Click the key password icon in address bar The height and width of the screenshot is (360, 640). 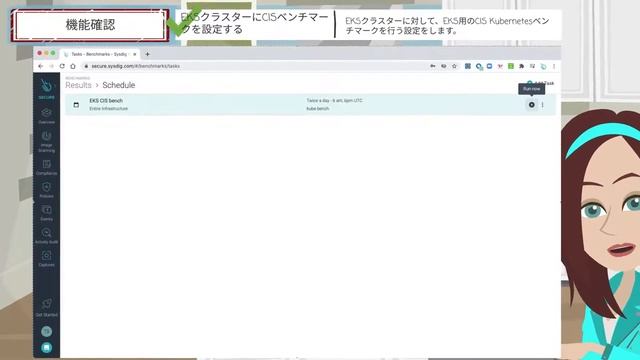pyautogui.click(x=433, y=66)
